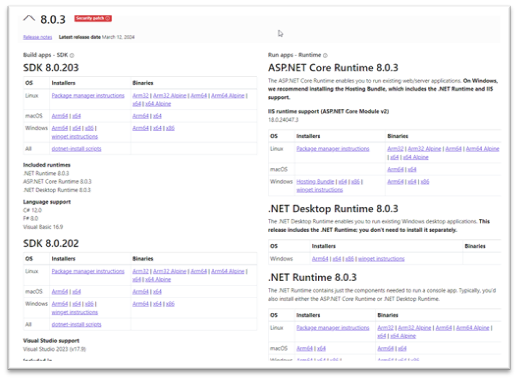Select the IIS module version 18.0.24047.3 text

pos(283,120)
